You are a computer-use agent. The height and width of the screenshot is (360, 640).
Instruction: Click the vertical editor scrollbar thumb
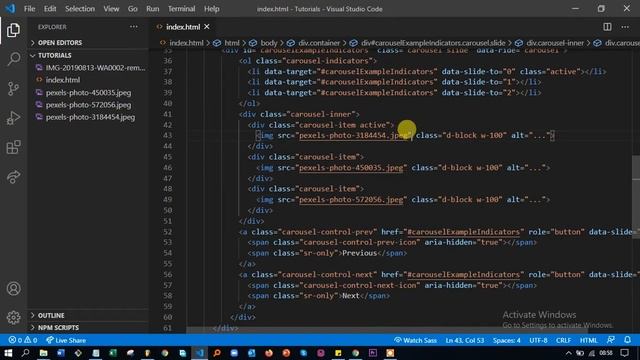(636, 197)
